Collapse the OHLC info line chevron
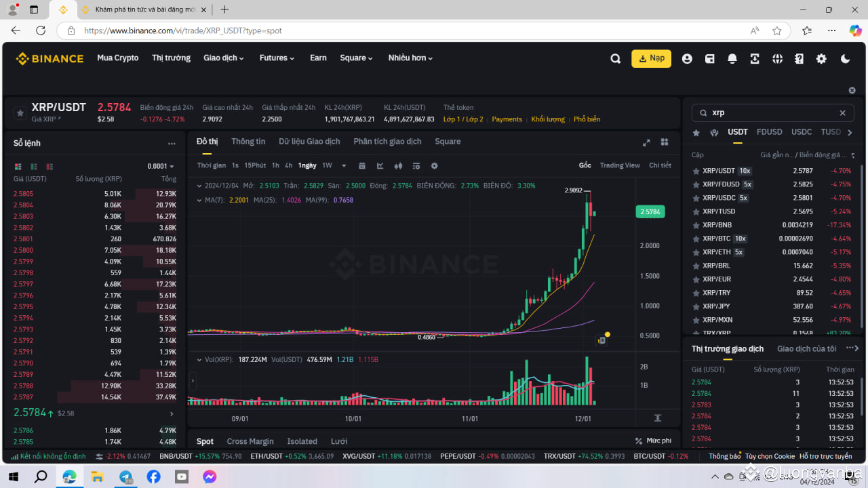This screenshot has height=488, width=868. (x=199, y=186)
